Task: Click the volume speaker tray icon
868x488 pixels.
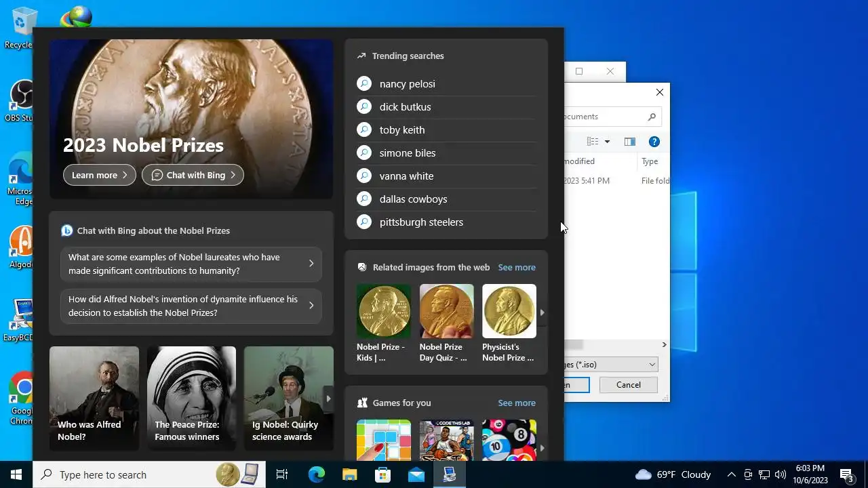Action: pos(781,474)
